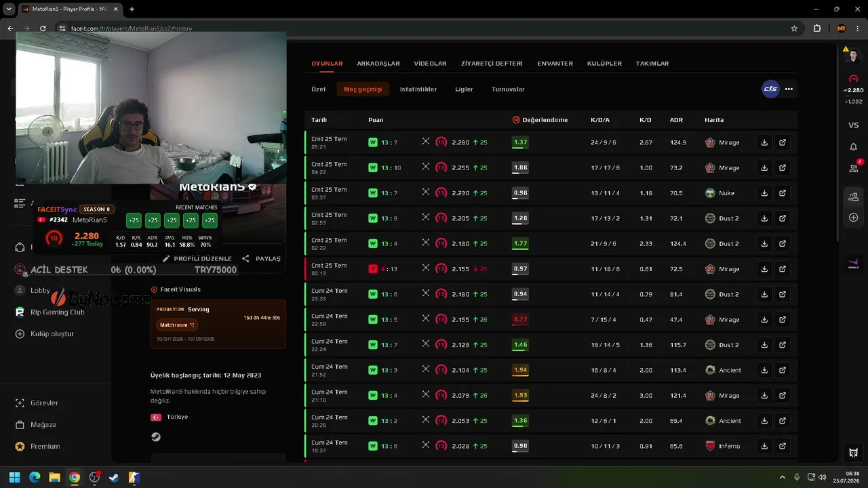Click the VS matchmaking icon
This screenshot has width=868, height=488.
coord(853,125)
